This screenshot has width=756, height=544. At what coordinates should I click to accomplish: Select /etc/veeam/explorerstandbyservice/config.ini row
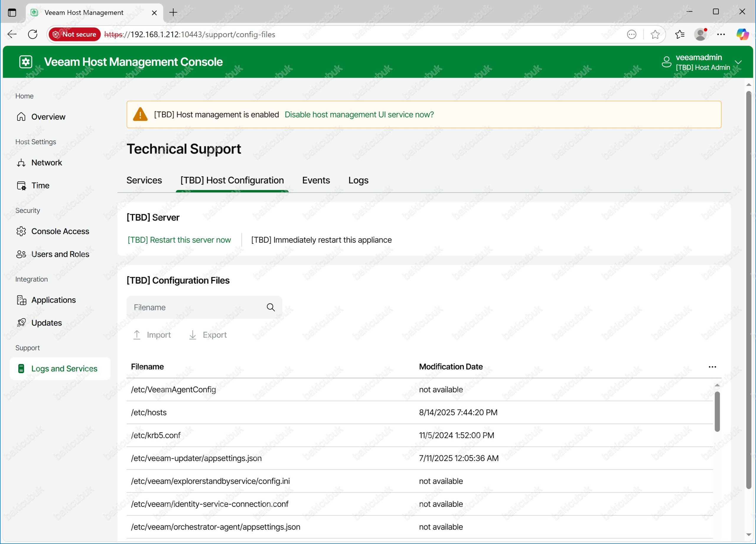pyautogui.click(x=419, y=481)
